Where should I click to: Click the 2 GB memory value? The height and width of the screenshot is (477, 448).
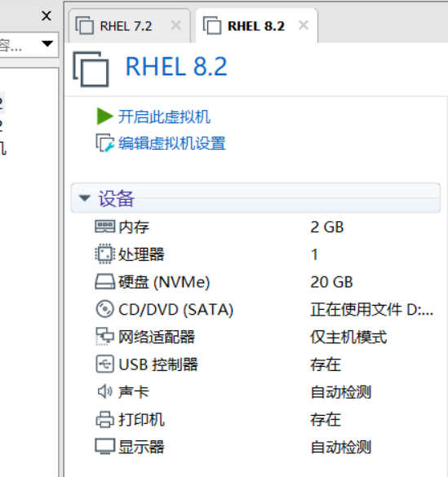point(327,227)
